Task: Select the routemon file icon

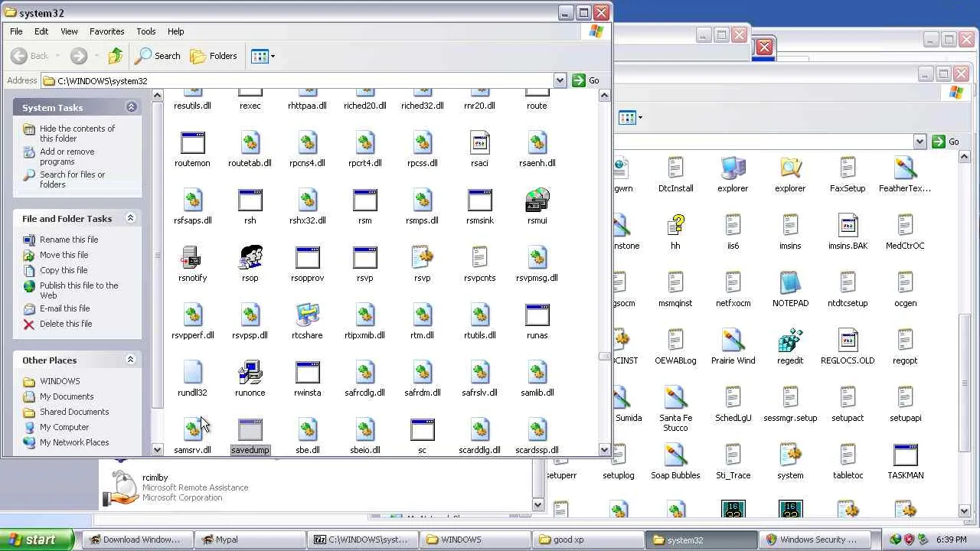Action: [193, 143]
